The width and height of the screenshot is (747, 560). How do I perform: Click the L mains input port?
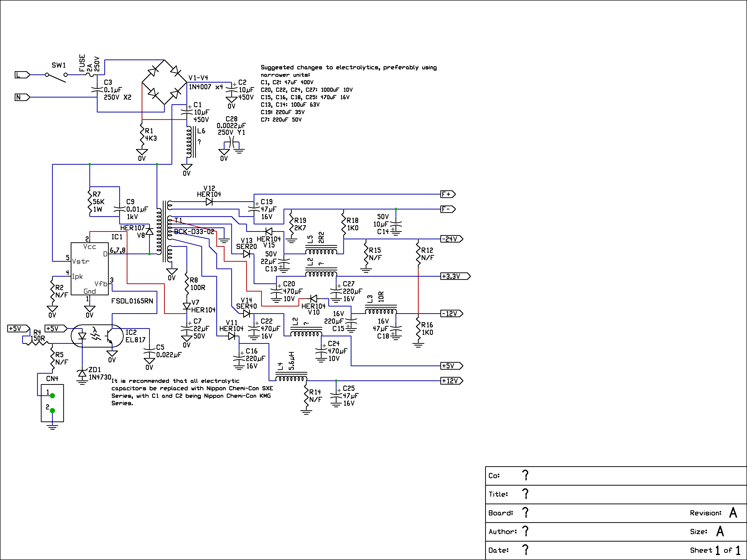[22, 75]
